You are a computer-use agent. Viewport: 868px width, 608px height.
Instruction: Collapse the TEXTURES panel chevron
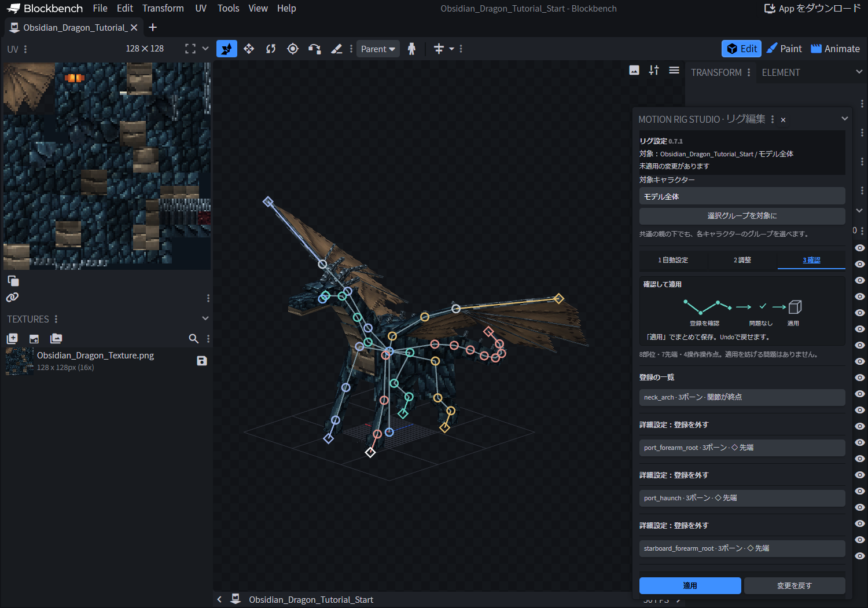[205, 318]
